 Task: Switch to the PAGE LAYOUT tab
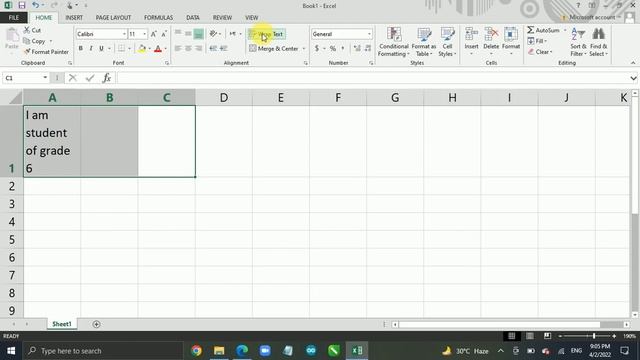[113, 18]
